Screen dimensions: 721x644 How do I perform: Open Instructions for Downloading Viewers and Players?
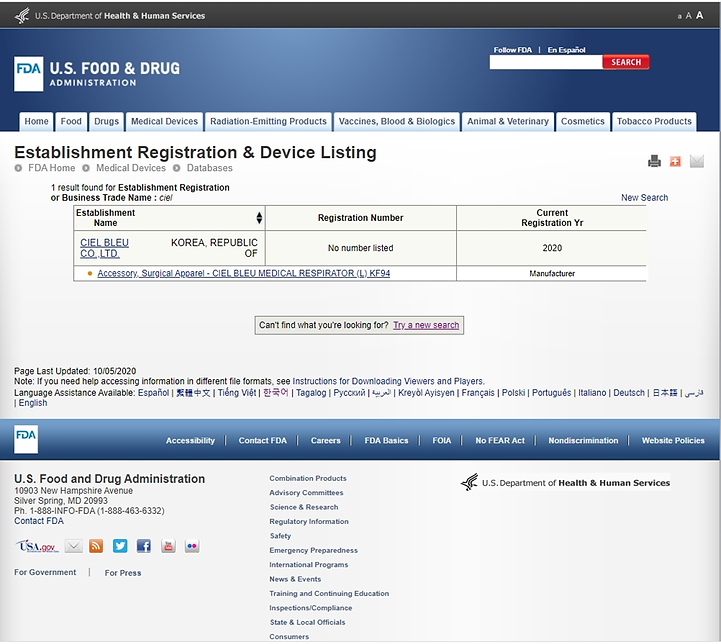pyautogui.click(x=388, y=381)
